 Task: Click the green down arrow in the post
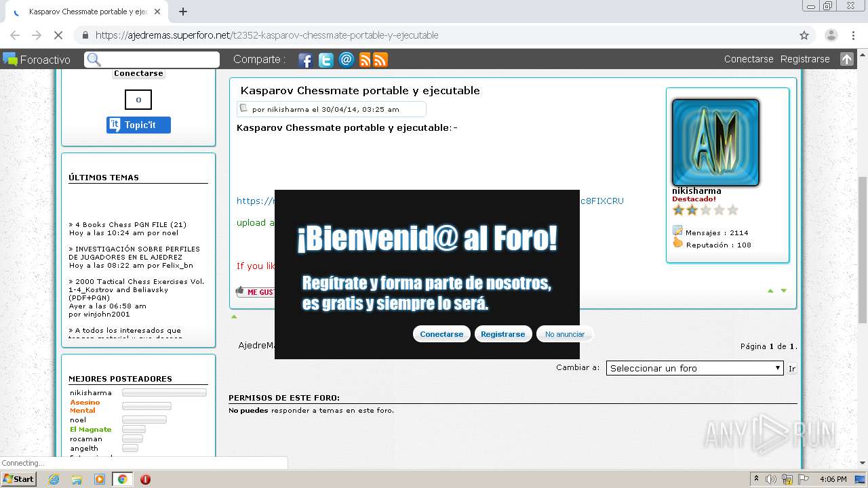(x=784, y=291)
